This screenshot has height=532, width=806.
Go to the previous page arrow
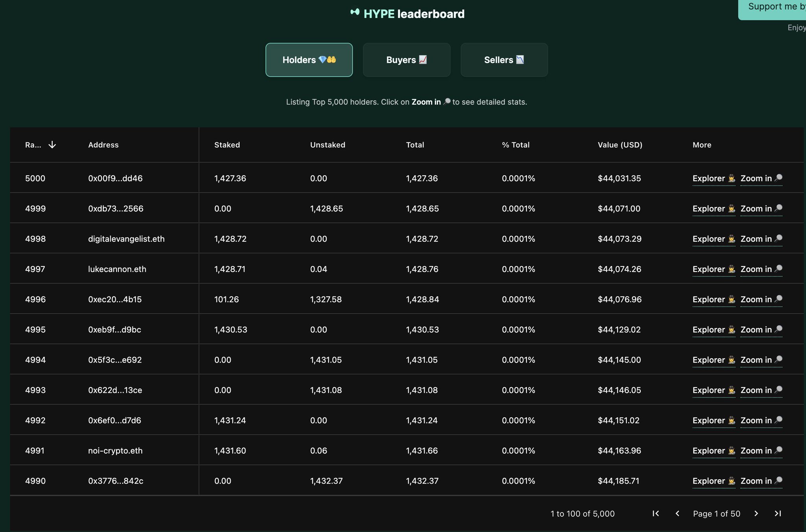coord(677,514)
